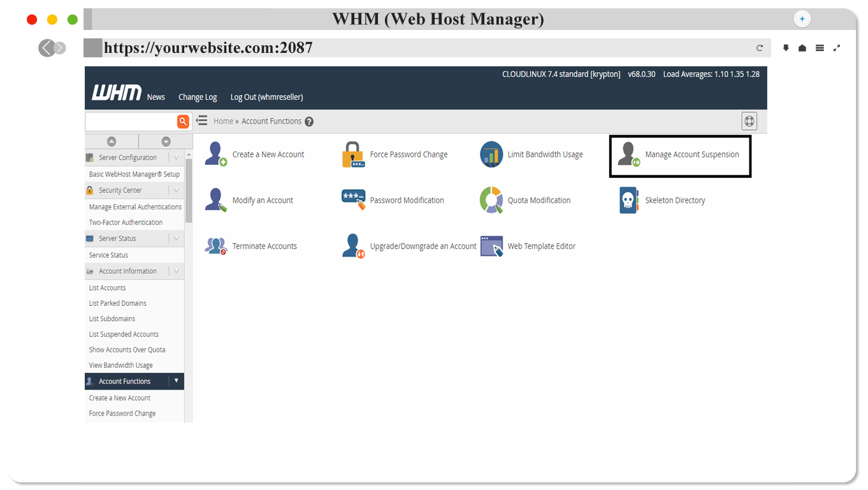Click the Upgrade/Downgrade an Account icon
This screenshot has width=868, height=490.
coord(353,246)
